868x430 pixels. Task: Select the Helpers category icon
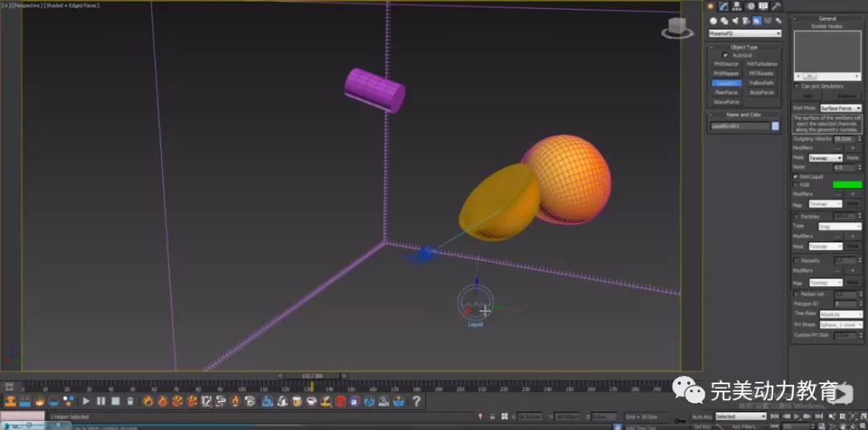click(x=756, y=21)
